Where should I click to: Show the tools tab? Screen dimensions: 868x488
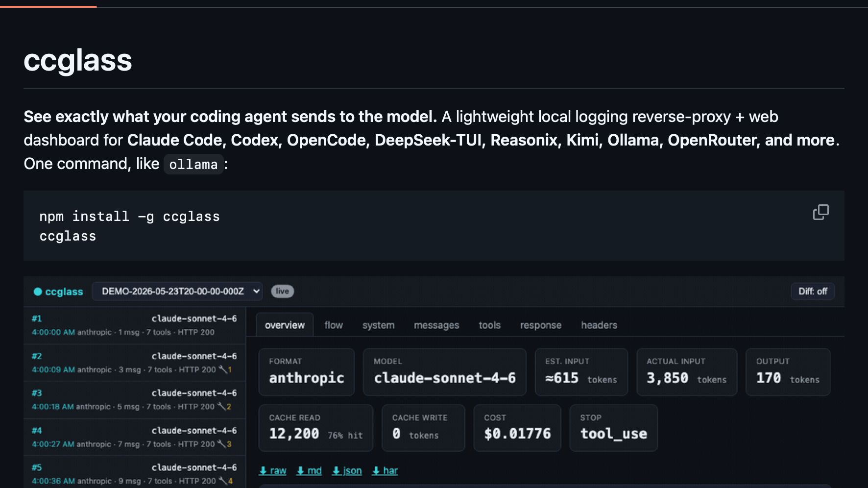(489, 325)
